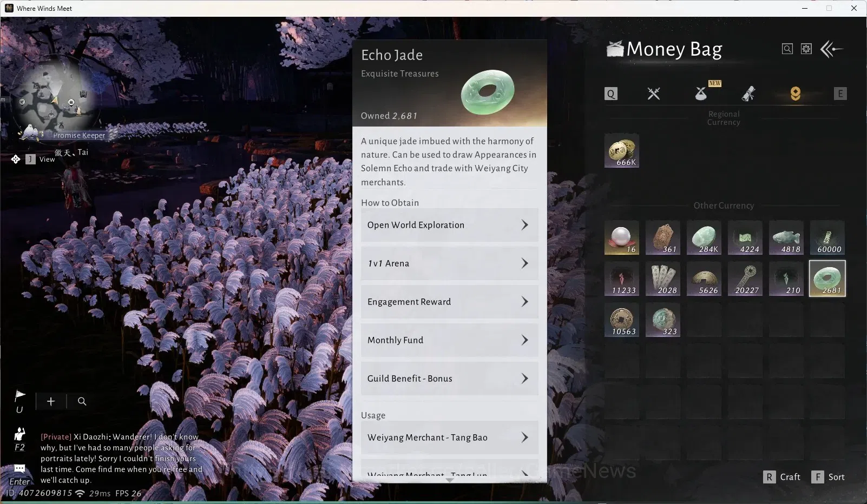Select the half-coin currency showing 5626
The width and height of the screenshot is (867, 504).
tap(704, 278)
